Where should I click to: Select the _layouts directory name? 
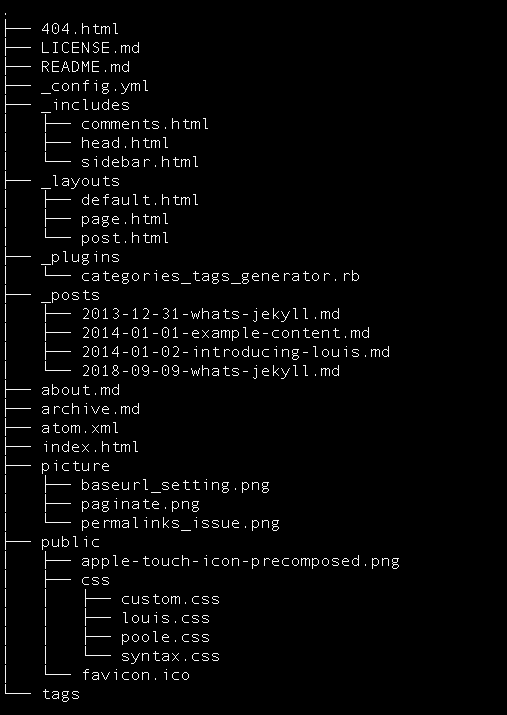(x=80, y=181)
